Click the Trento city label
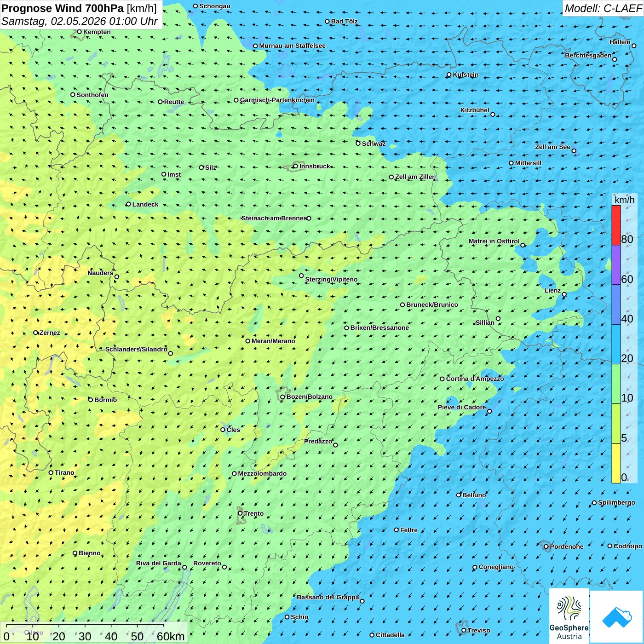Image resolution: width=644 pixels, height=644 pixels. [254, 513]
